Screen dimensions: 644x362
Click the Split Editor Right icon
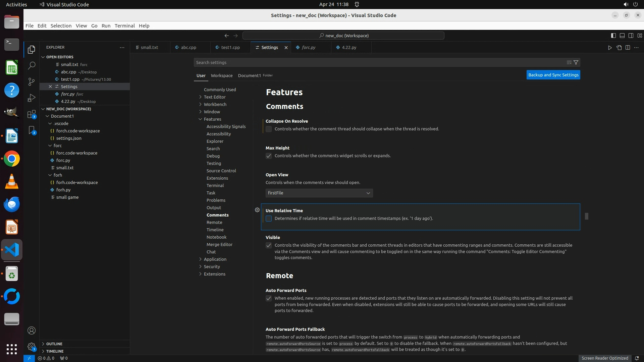click(628, 48)
